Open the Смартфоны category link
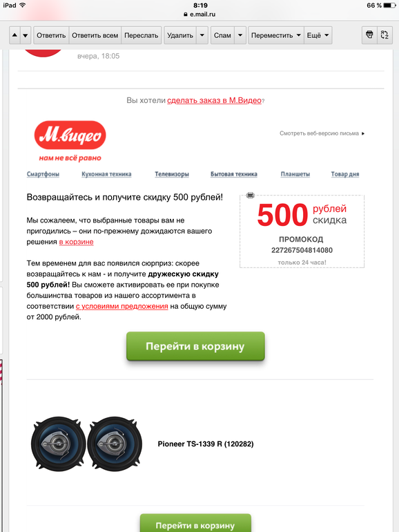The image size is (399, 532). pyautogui.click(x=43, y=174)
